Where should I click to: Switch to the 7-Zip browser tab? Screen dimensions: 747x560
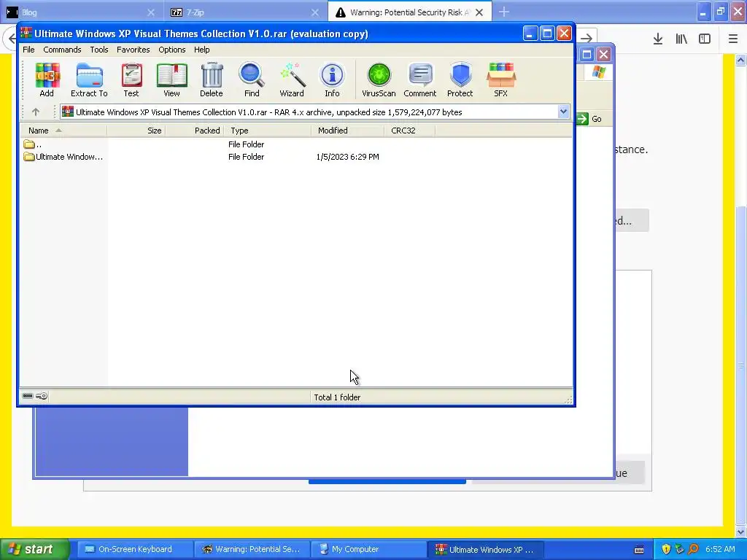tap(245, 12)
